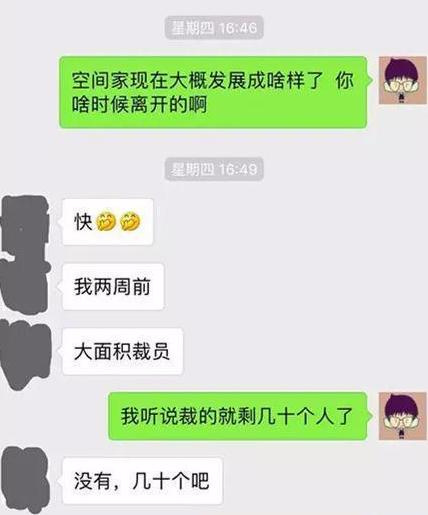Select the 我两周前 message bubble
Screen dimensions: 428x515
(112, 287)
